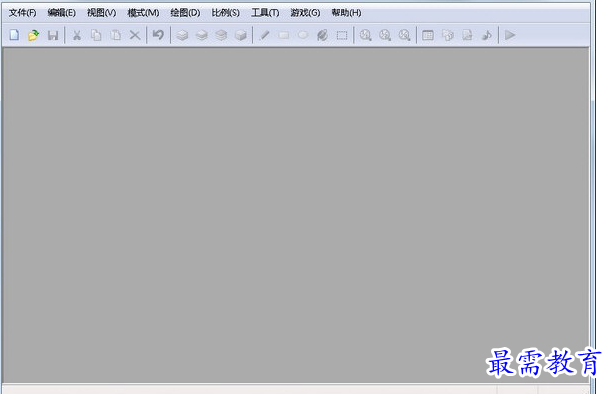Set zoom to 1:4 with the third magnifier
The height and width of the screenshot is (394, 610).
pyautogui.click(x=404, y=35)
